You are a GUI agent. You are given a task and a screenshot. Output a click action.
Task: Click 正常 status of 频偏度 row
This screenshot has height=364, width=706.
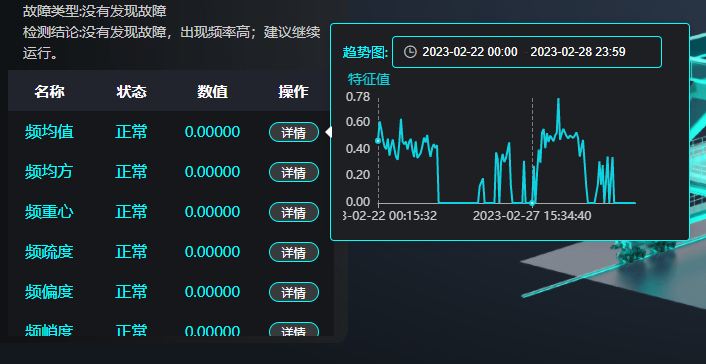[x=131, y=291]
